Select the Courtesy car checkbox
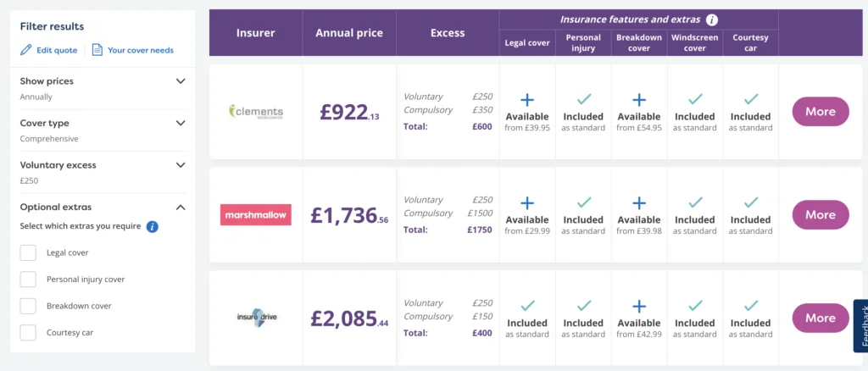 coord(28,332)
